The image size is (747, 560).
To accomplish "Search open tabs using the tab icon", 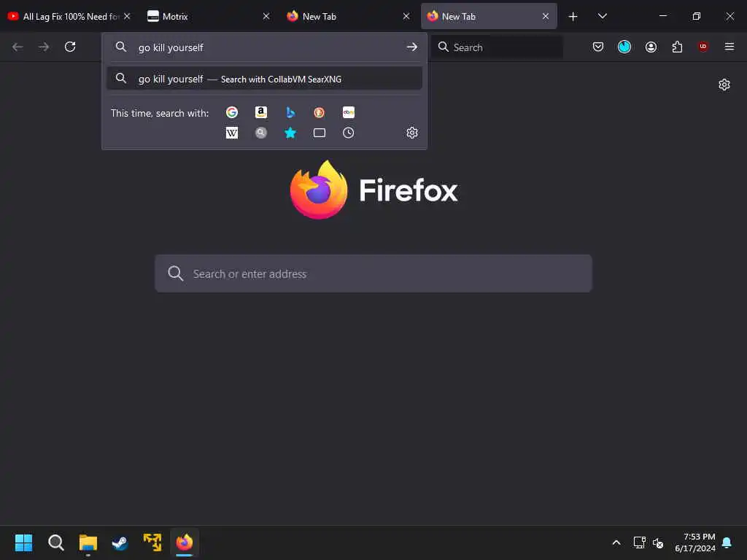I will pyautogui.click(x=320, y=133).
